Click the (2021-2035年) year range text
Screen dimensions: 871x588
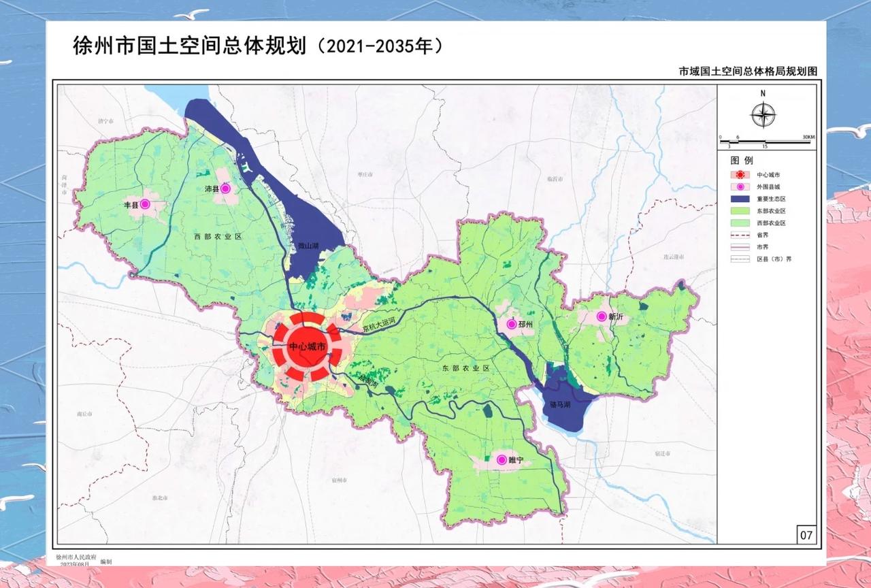coord(380,46)
